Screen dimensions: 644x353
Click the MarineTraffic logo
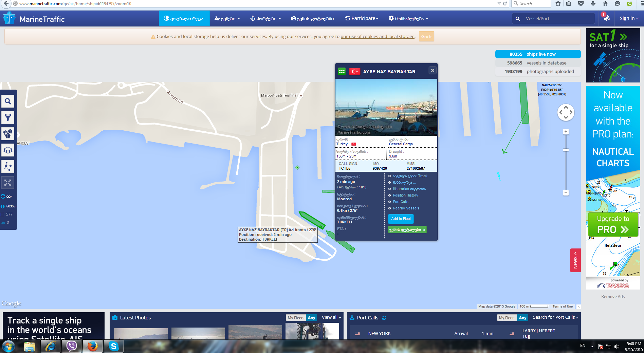(33, 19)
